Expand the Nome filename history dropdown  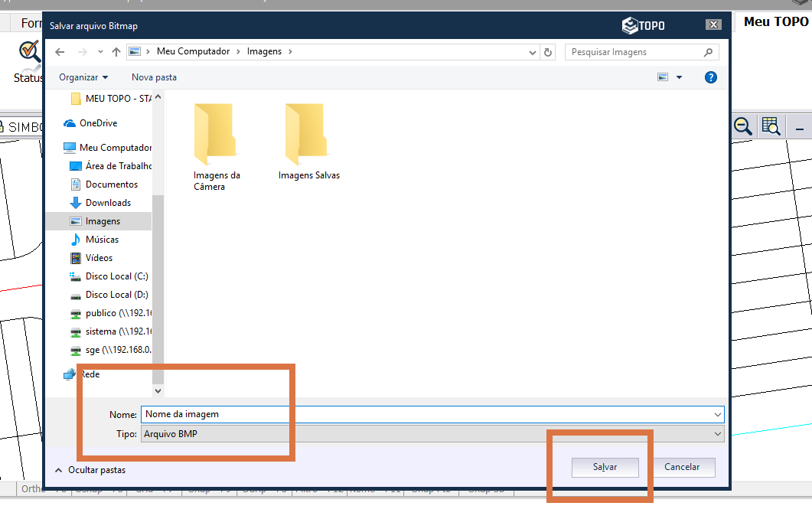717,414
